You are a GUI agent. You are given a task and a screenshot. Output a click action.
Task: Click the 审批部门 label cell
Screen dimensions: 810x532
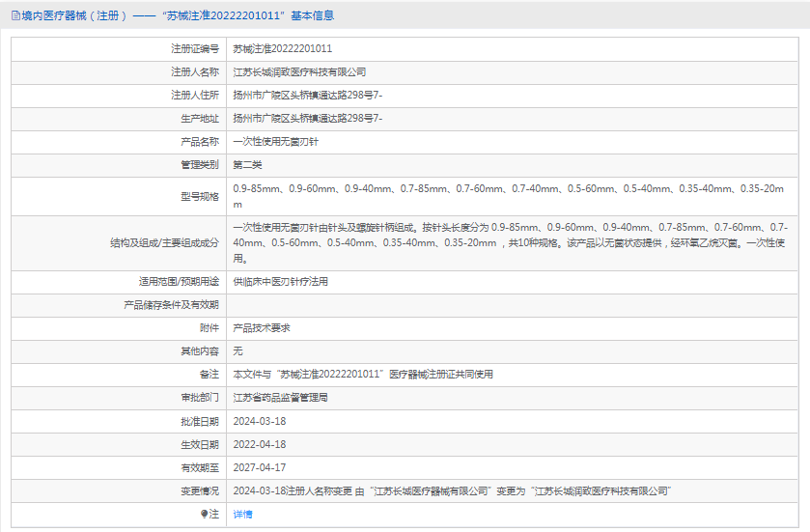[119, 398]
